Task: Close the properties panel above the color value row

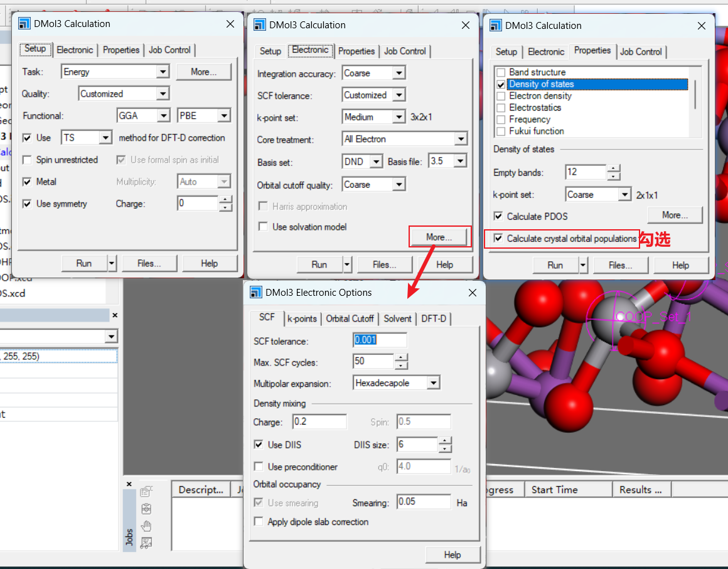Action: (x=115, y=315)
